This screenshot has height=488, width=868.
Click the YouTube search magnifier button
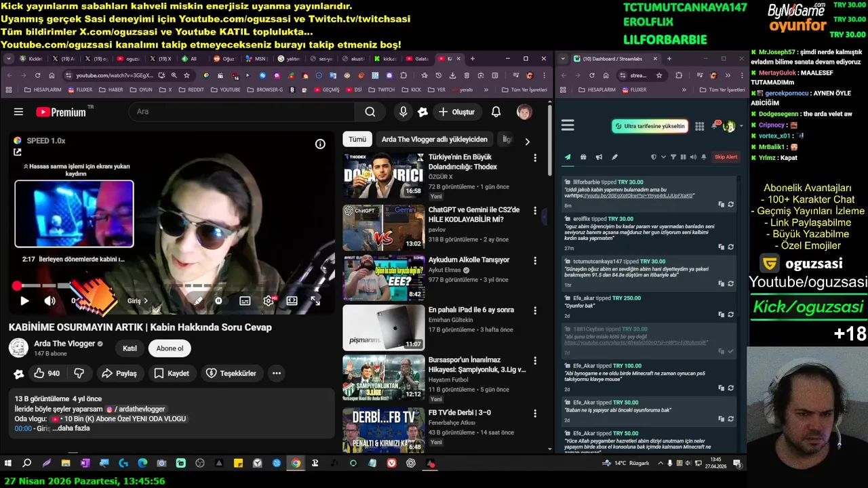click(x=370, y=112)
